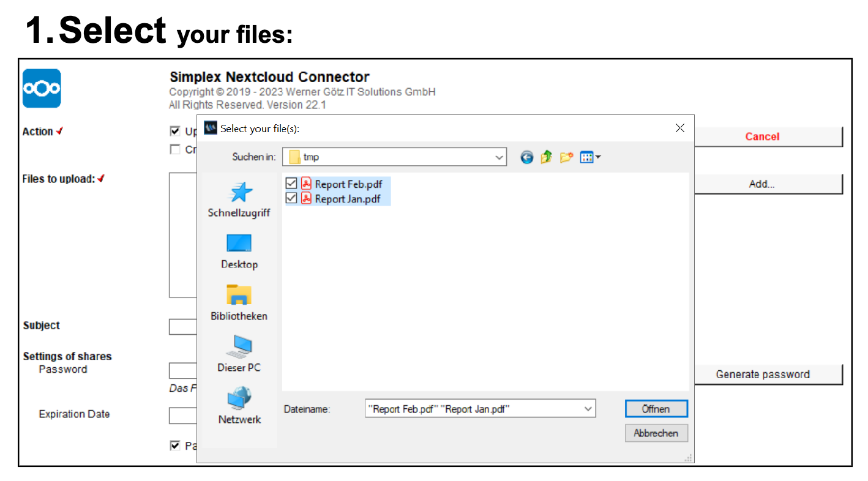The width and height of the screenshot is (868, 481).
Task: Go up one folder level icon
Action: point(546,157)
